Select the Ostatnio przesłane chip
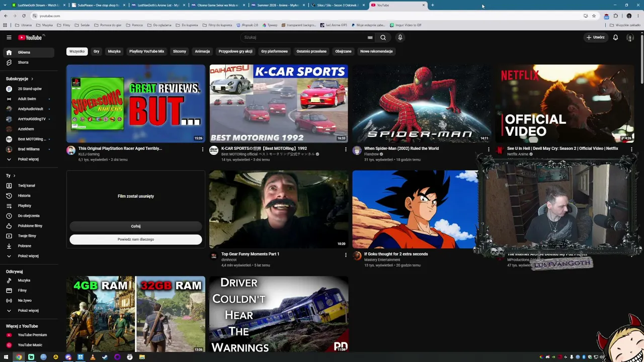The image size is (644, 362). click(x=311, y=51)
